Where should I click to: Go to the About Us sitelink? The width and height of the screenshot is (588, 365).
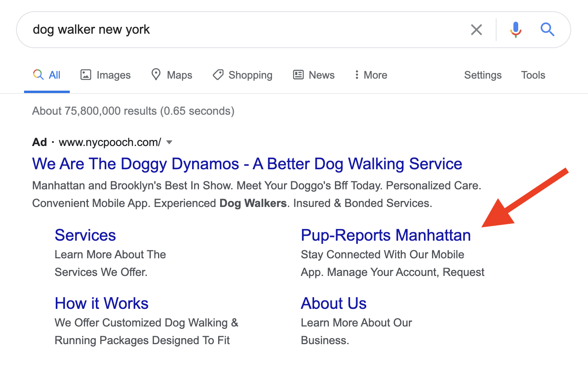(334, 304)
